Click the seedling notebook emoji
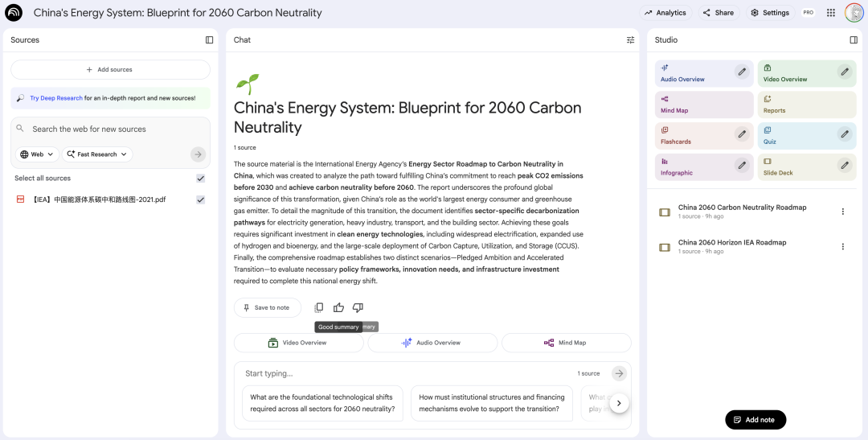868x440 pixels. tap(247, 84)
